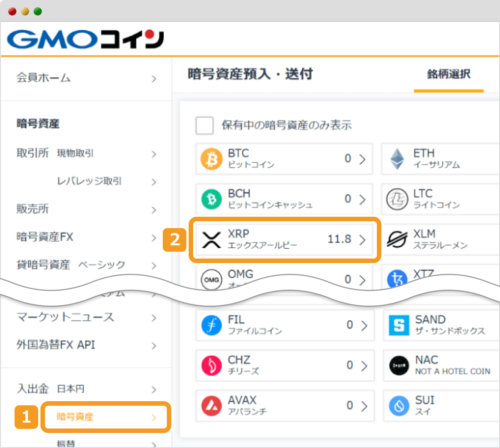Select the LTC Litecoin icon
500x448 pixels.
[397, 199]
